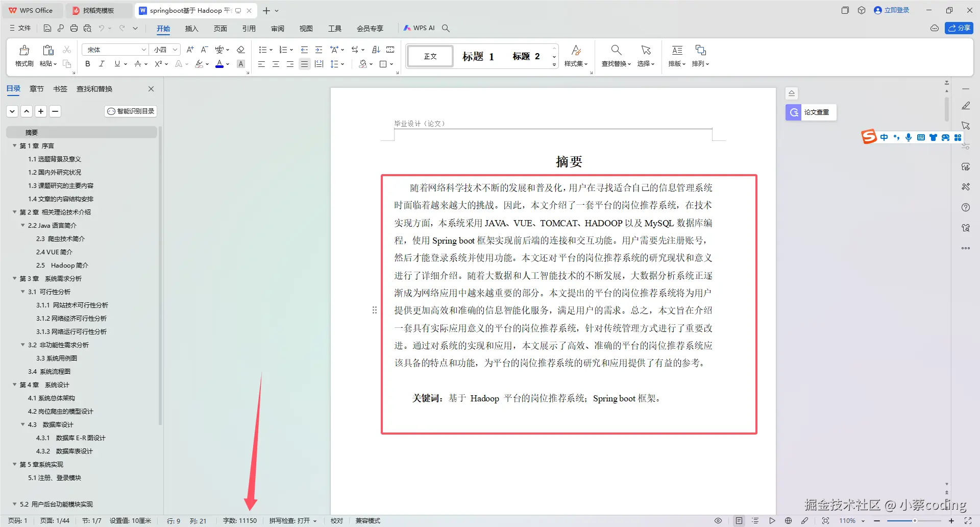The height and width of the screenshot is (527, 980).
Task: Switch to outline view in status bar
Action: [755, 521]
